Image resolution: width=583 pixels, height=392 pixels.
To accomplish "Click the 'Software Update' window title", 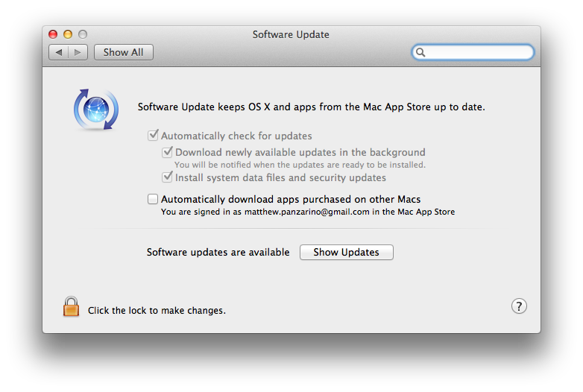I will [x=291, y=34].
